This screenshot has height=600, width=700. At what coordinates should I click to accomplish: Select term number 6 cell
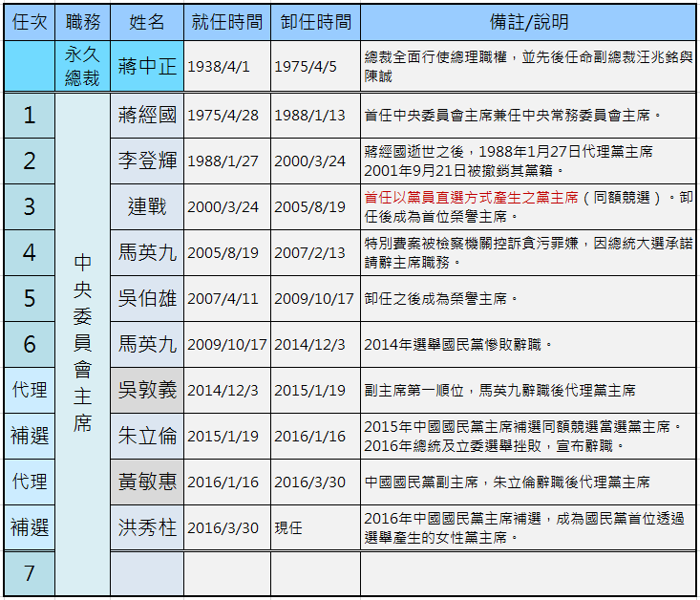tap(30, 345)
